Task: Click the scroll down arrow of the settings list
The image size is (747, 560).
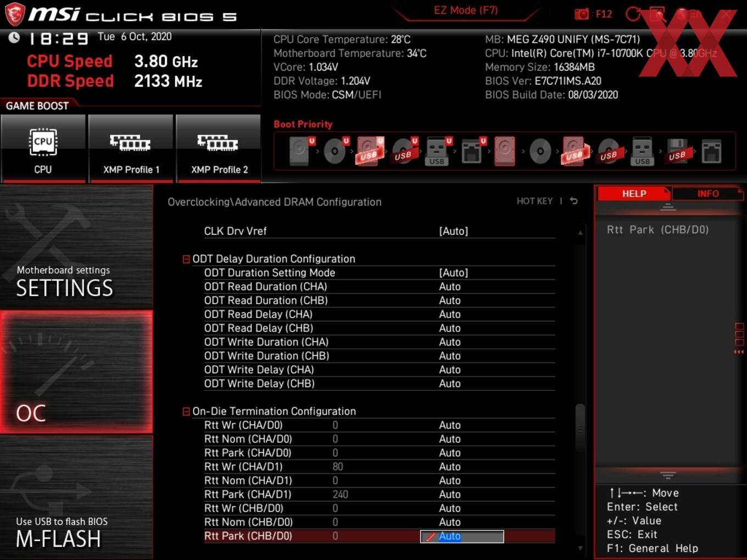Action: pyautogui.click(x=580, y=548)
